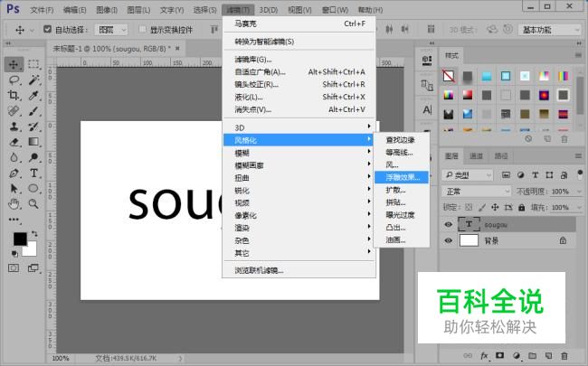Select the Horizontal Type tool
The height and width of the screenshot is (366, 588).
(x=33, y=173)
